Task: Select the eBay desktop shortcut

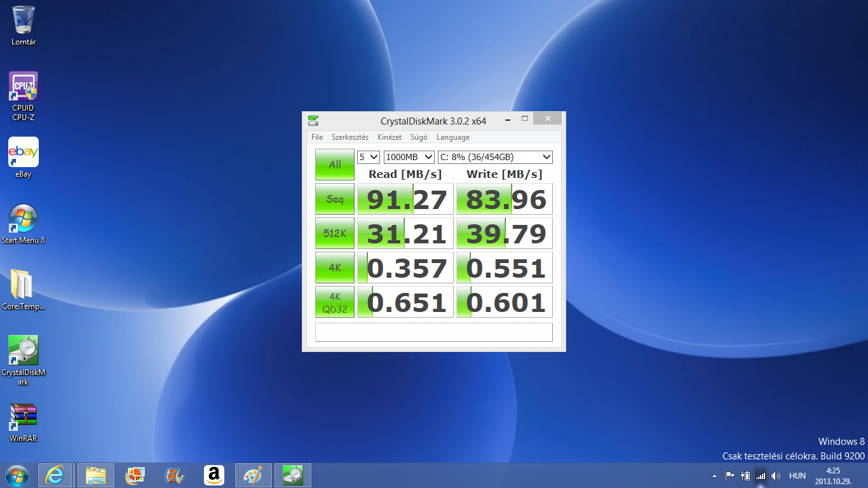Action: pyautogui.click(x=24, y=152)
